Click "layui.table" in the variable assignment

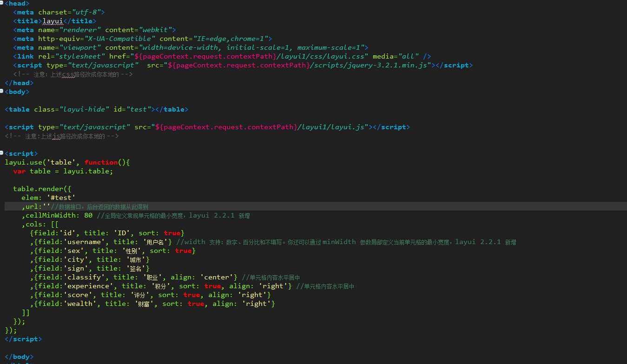pos(86,171)
